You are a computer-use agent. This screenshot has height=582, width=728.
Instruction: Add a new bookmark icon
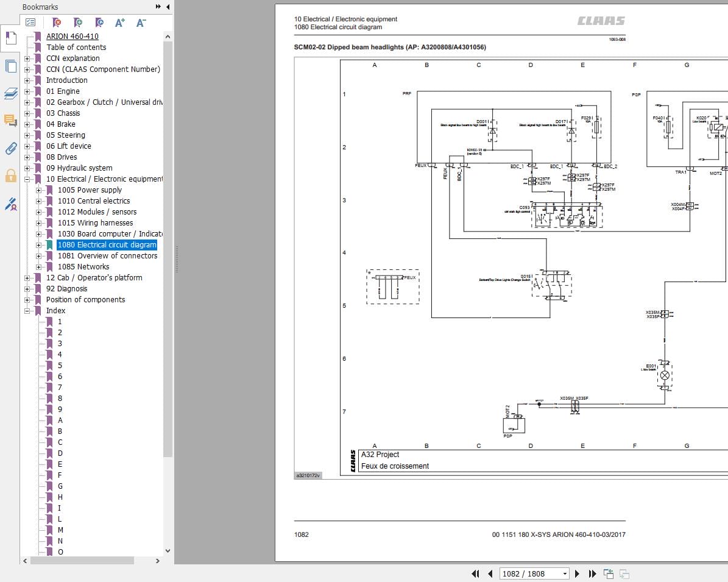(78, 23)
